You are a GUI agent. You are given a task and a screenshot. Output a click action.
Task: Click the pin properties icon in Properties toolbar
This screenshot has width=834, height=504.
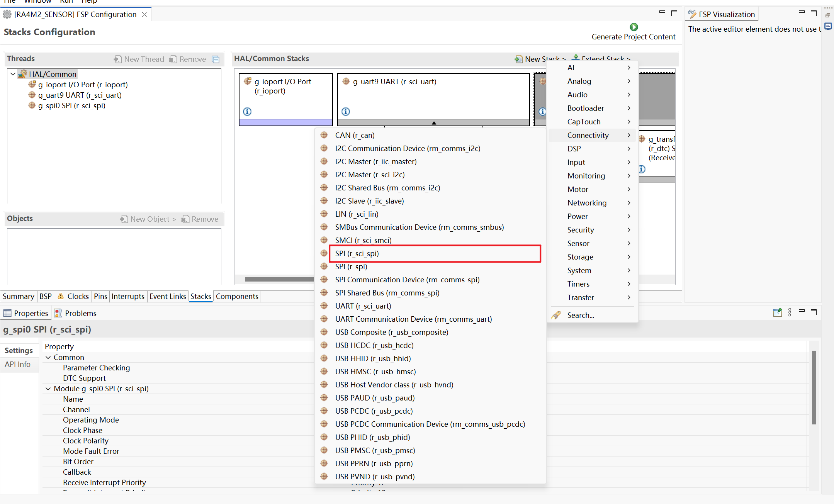[x=777, y=312]
